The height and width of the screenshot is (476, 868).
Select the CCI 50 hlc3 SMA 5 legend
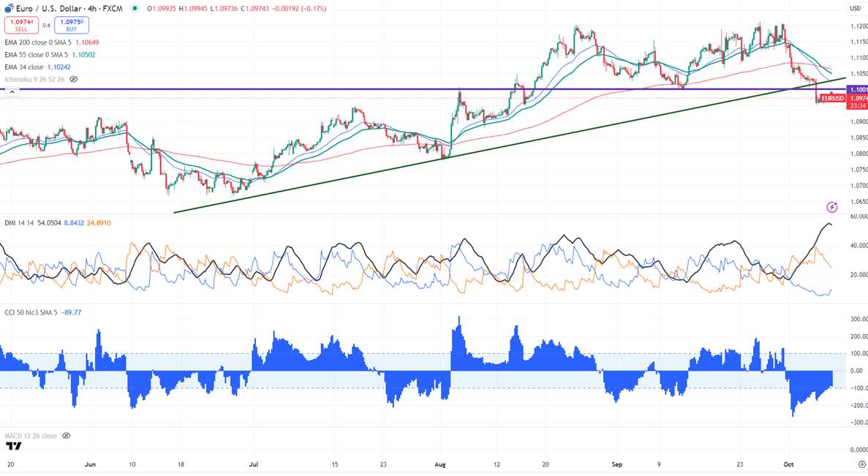click(x=31, y=312)
